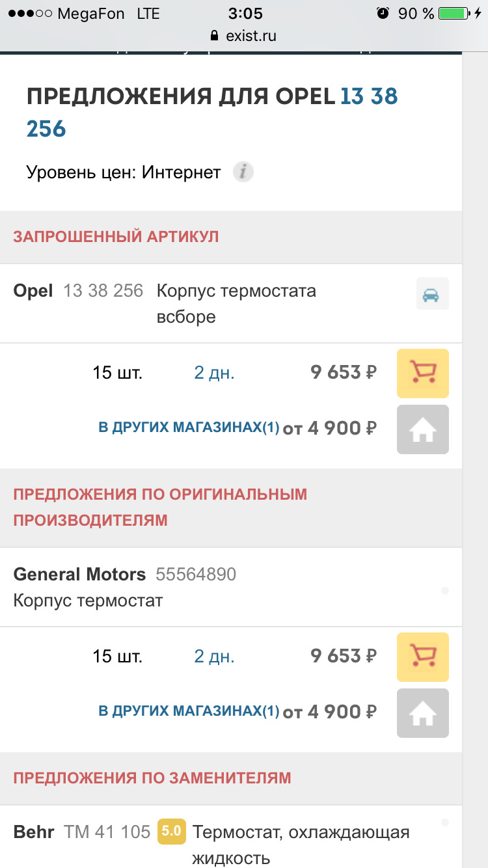Image resolution: width=488 pixels, height=868 pixels.
Task: Open other stores link for Opel part
Action: pos(189,427)
